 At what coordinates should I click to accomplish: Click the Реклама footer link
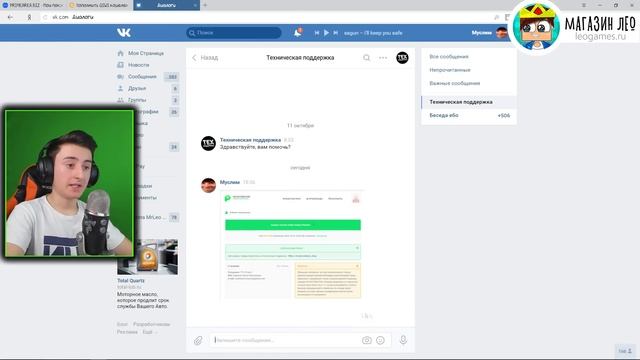(x=127, y=332)
